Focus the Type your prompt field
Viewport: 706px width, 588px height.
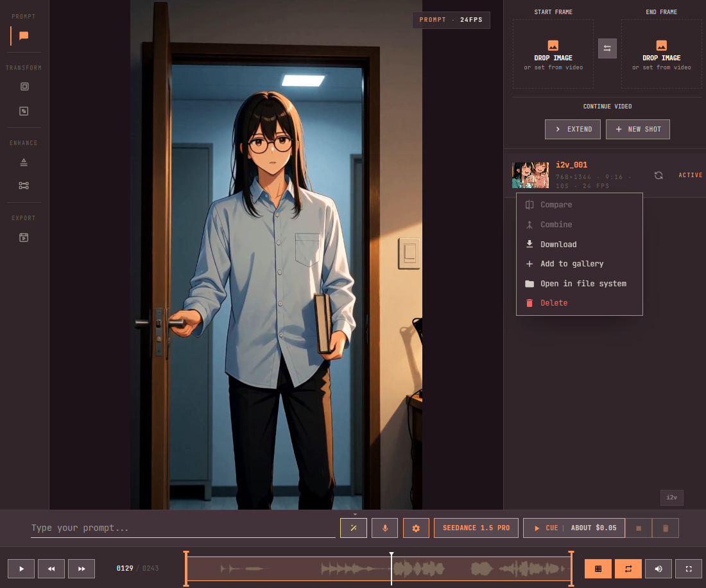point(183,528)
